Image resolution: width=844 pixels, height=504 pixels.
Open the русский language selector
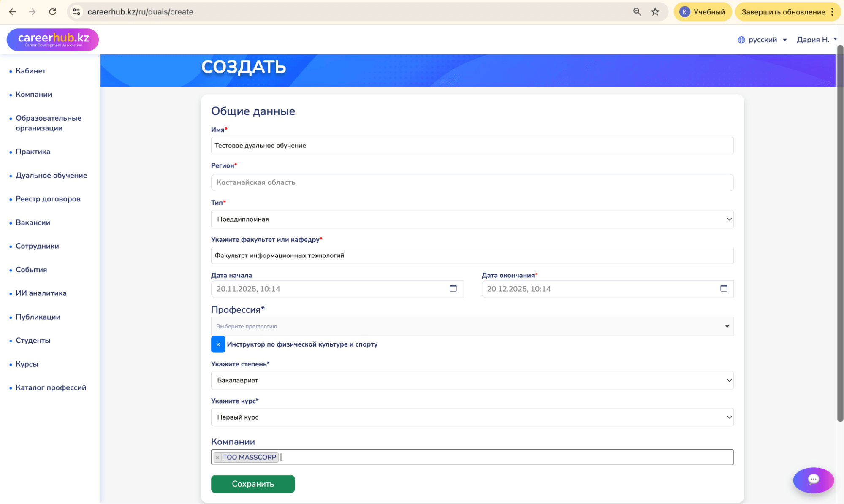tap(762, 40)
